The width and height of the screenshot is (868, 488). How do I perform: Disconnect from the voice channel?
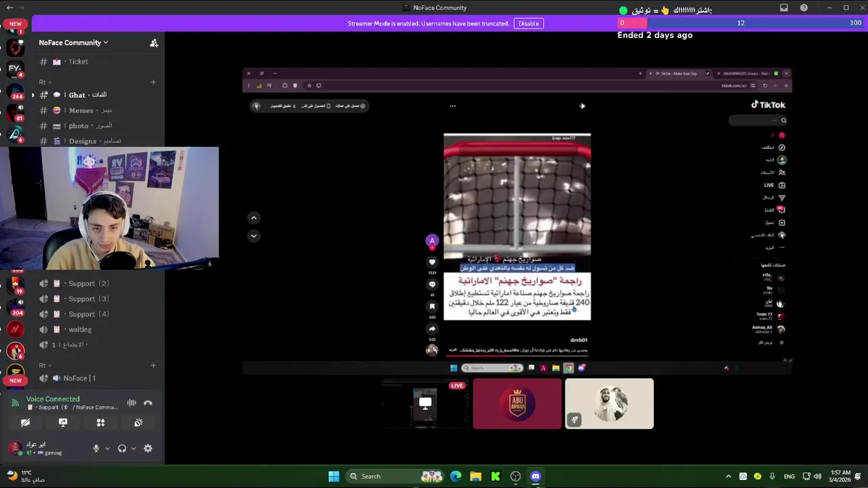tap(148, 403)
